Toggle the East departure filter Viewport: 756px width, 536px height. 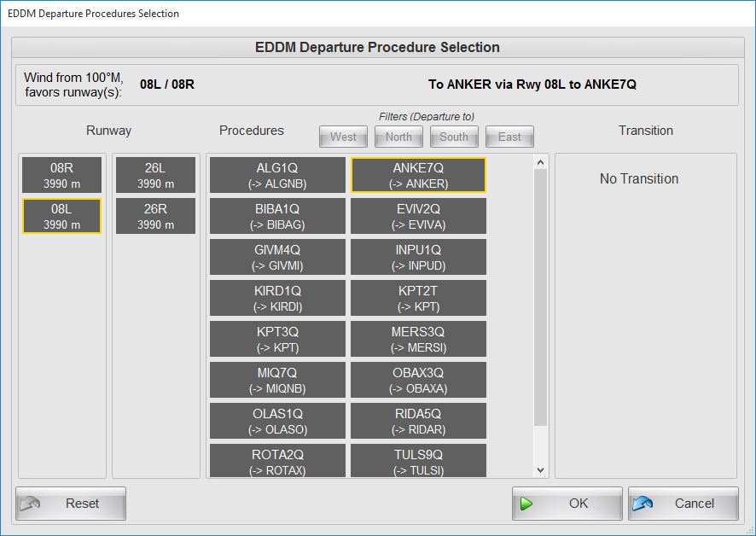click(509, 137)
